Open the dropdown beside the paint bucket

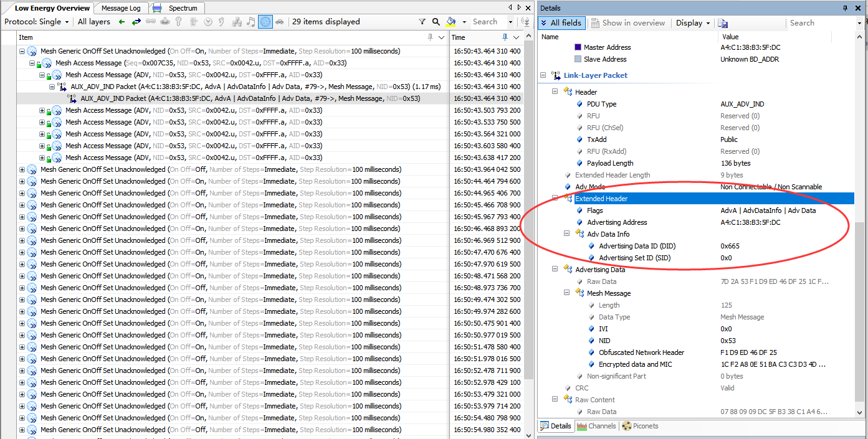click(x=464, y=22)
